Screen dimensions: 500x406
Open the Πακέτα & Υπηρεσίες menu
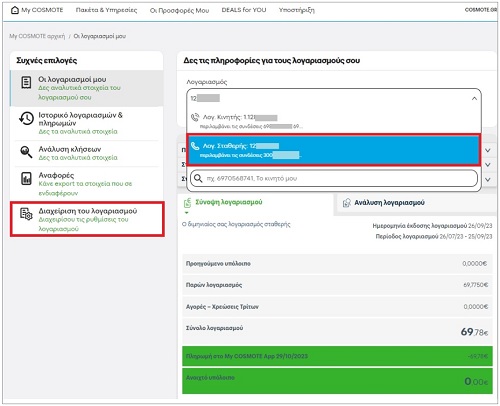(106, 10)
